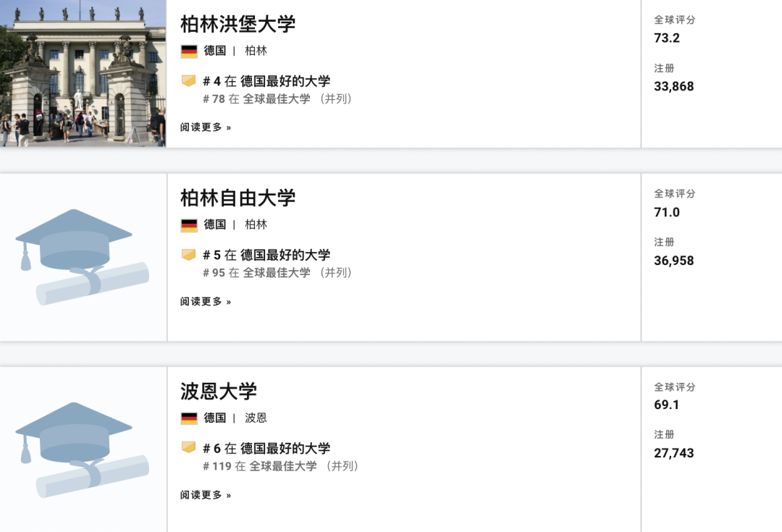
Task: Click the graduation cap placeholder for 柏林自由大学
Action: point(82,256)
